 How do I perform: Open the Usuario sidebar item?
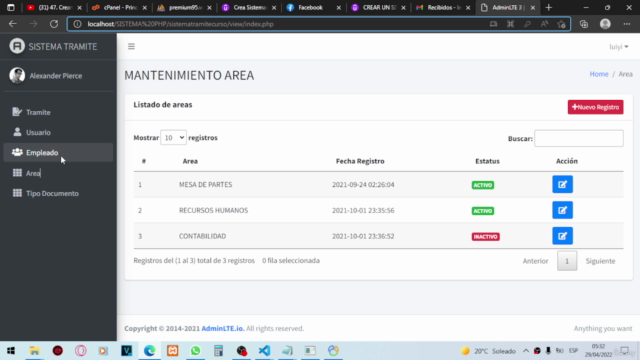tap(58, 132)
